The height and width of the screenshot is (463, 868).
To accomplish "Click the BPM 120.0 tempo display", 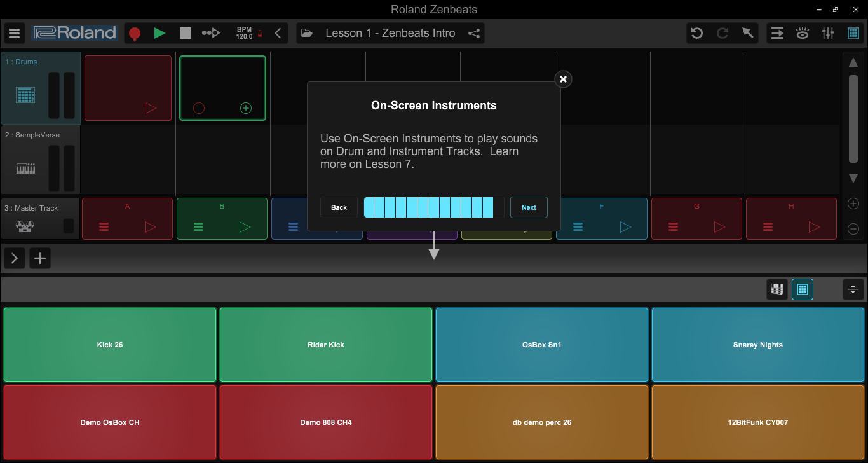I will click(244, 33).
